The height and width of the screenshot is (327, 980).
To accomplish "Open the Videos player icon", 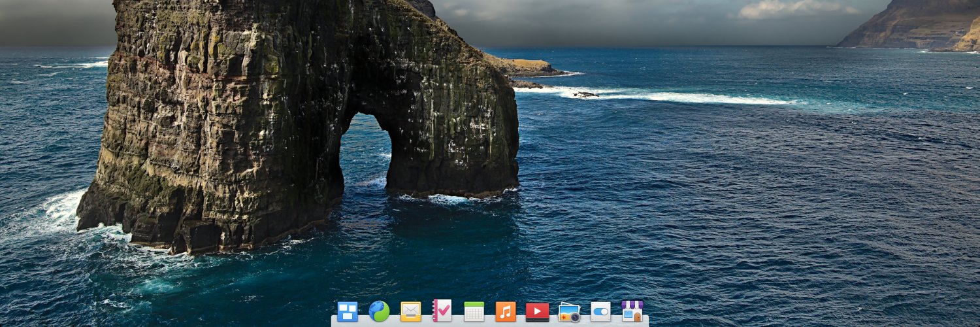I will [538, 312].
